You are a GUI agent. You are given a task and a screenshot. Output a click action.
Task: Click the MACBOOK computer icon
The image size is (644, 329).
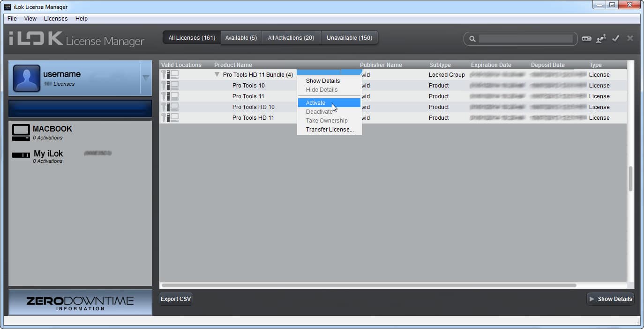pos(21,132)
